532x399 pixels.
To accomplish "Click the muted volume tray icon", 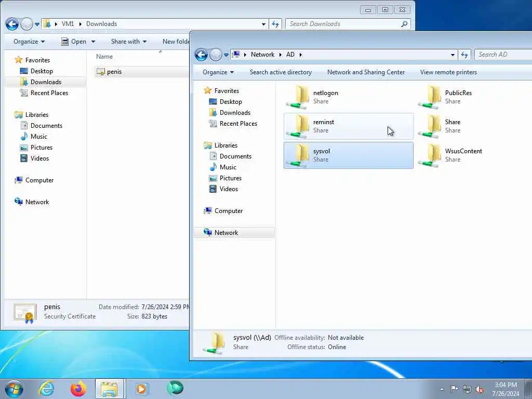I will pos(480,389).
